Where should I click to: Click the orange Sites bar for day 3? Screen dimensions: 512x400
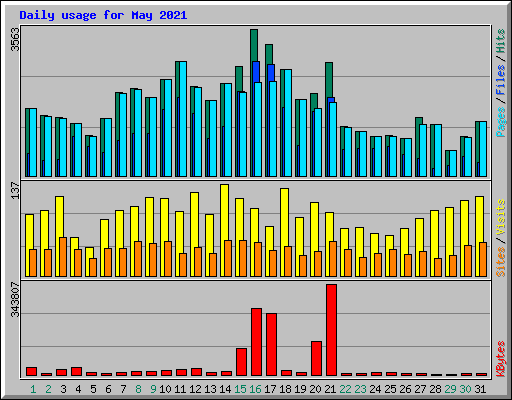[x=63, y=257]
